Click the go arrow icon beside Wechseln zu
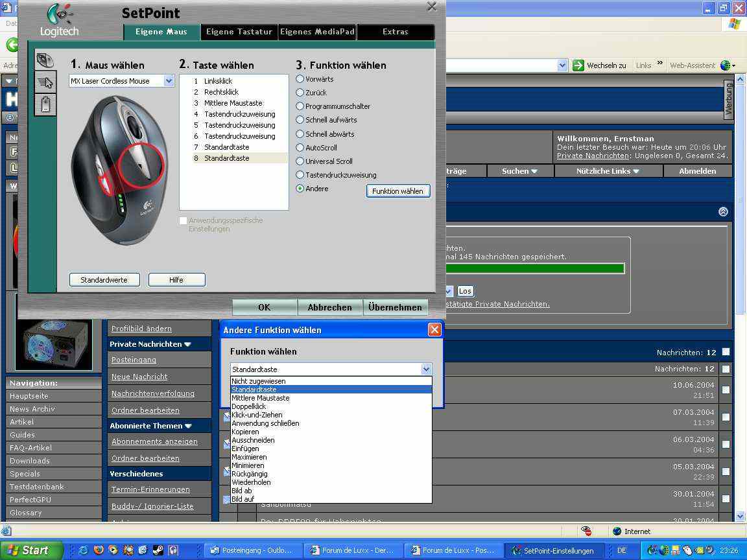Image resolution: width=747 pixels, height=560 pixels. (x=578, y=65)
